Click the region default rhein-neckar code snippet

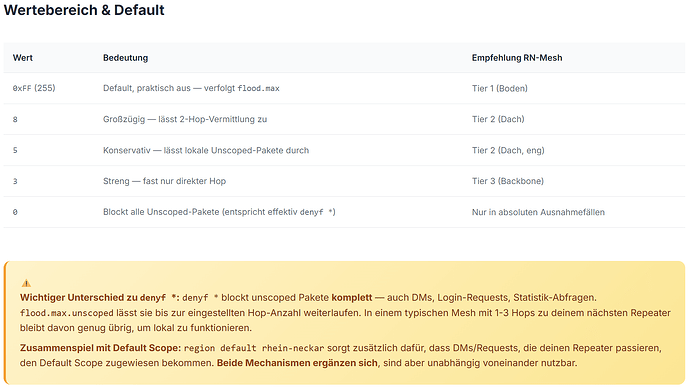pos(254,348)
